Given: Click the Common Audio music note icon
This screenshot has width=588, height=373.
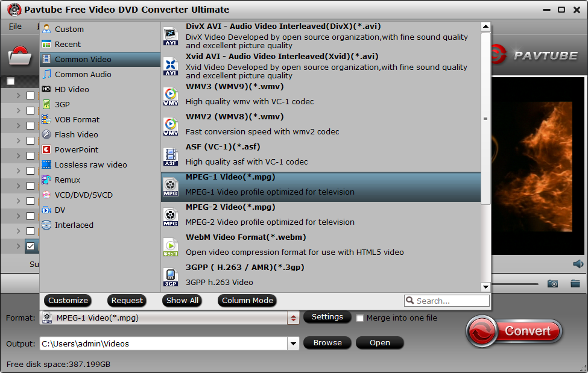Looking at the screenshot, I should (46, 74).
